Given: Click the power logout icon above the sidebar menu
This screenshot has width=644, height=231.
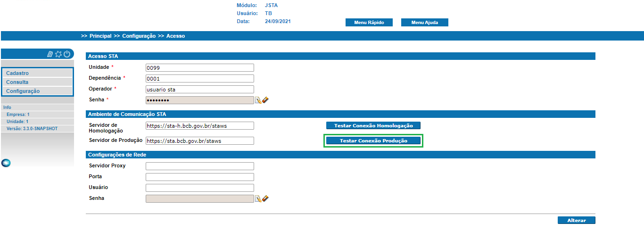Looking at the screenshot, I should pos(67,54).
